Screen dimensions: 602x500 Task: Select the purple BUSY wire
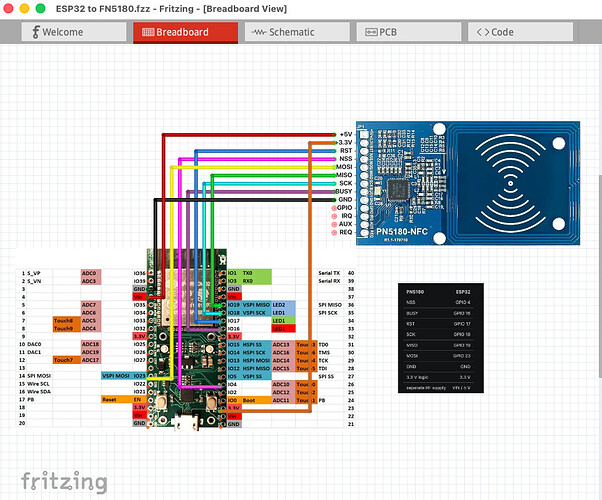click(x=261, y=192)
